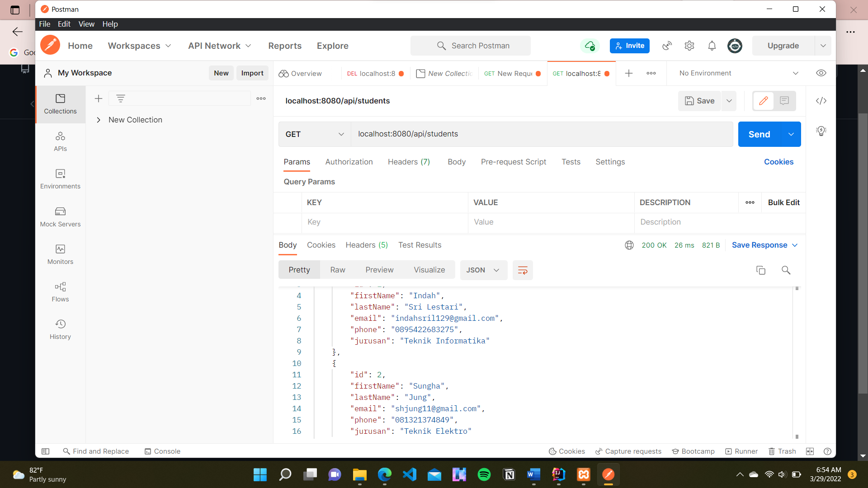The width and height of the screenshot is (868, 488).
Task: Open the Monitors sidebar panel
Action: tap(60, 254)
